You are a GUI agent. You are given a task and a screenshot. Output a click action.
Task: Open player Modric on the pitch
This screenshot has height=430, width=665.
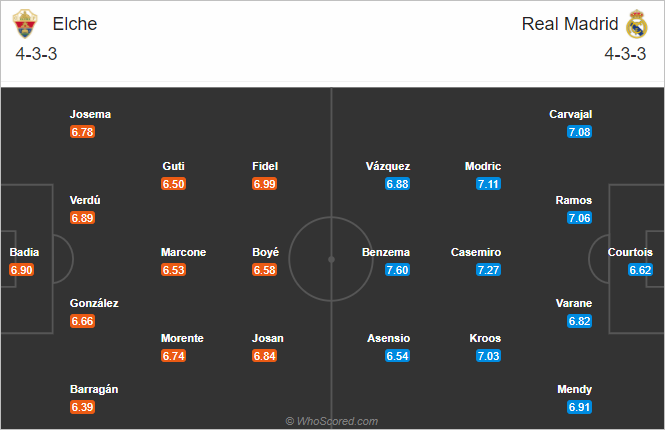(x=483, y=166)
